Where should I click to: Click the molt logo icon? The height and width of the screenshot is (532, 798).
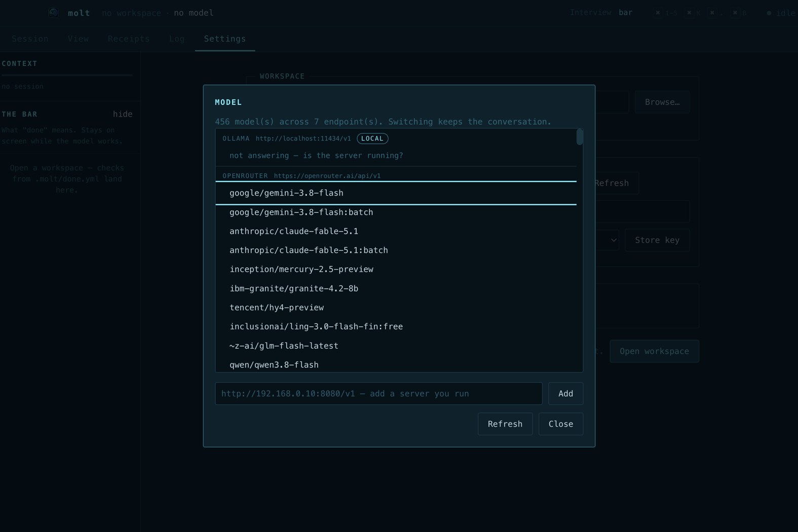point(54,13)
